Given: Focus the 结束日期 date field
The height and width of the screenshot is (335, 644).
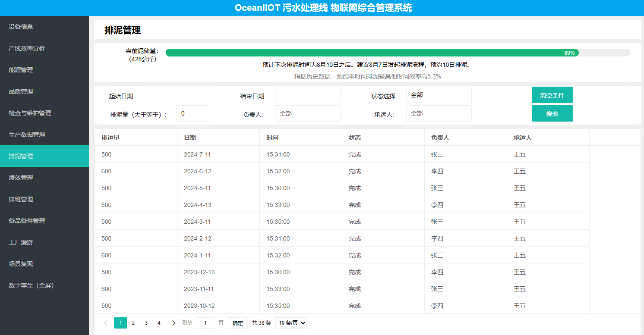Looking at the screenshot, I should (x=307, y=95).
